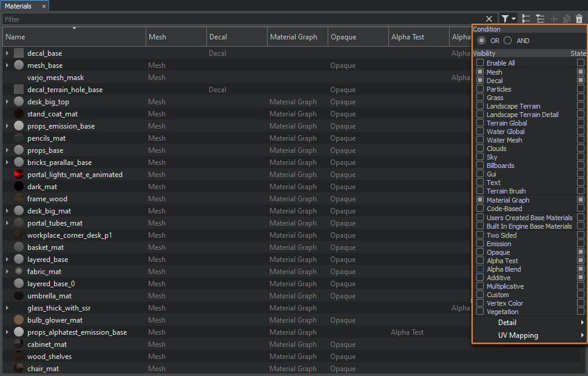Click into the Filter text field

pyautogui.click(x=243, y=19)
